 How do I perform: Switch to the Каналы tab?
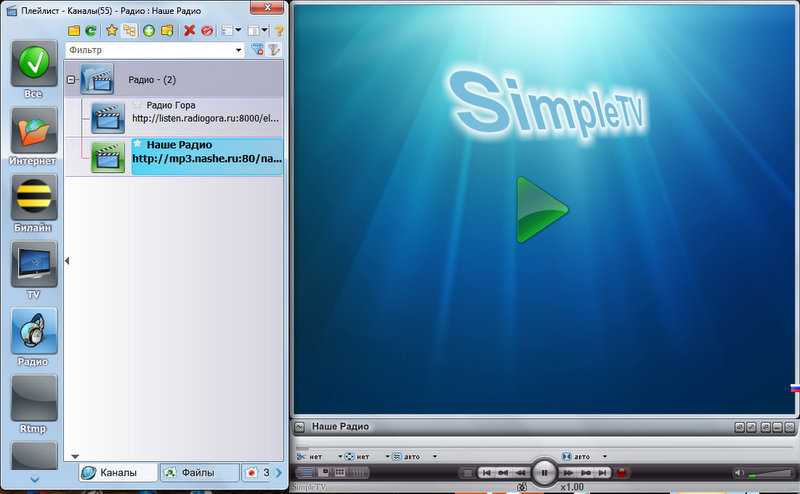click(x=118, y=473)
